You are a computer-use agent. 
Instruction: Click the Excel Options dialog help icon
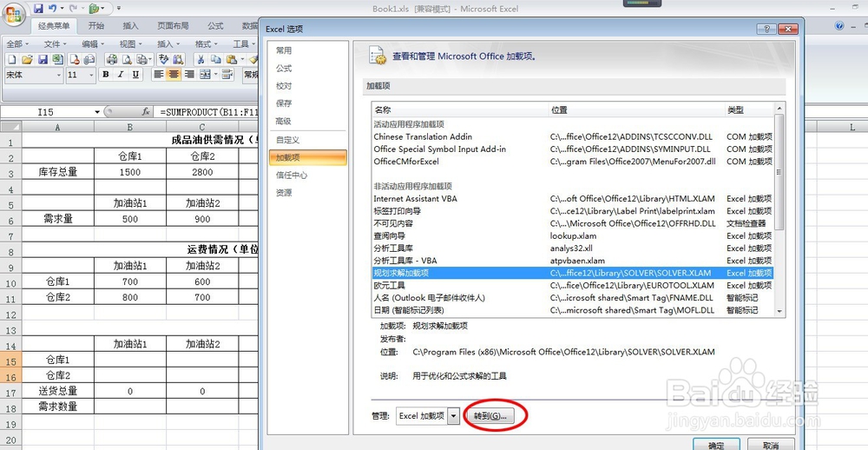pos(766,29)
